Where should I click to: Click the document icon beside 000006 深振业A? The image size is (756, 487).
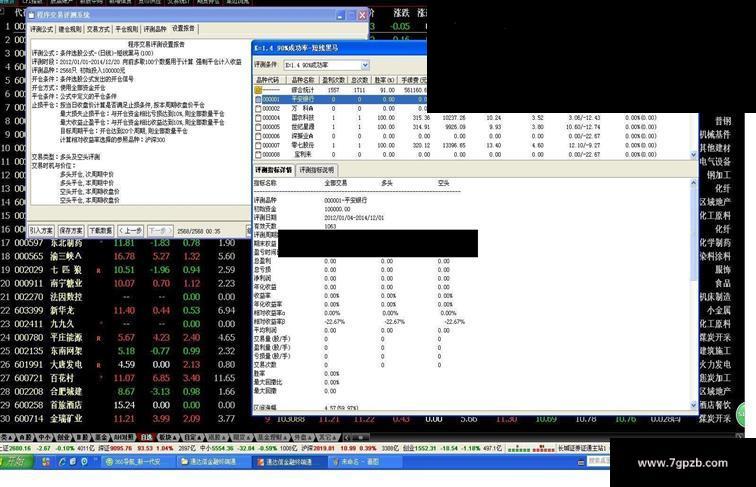coord(258,136)
